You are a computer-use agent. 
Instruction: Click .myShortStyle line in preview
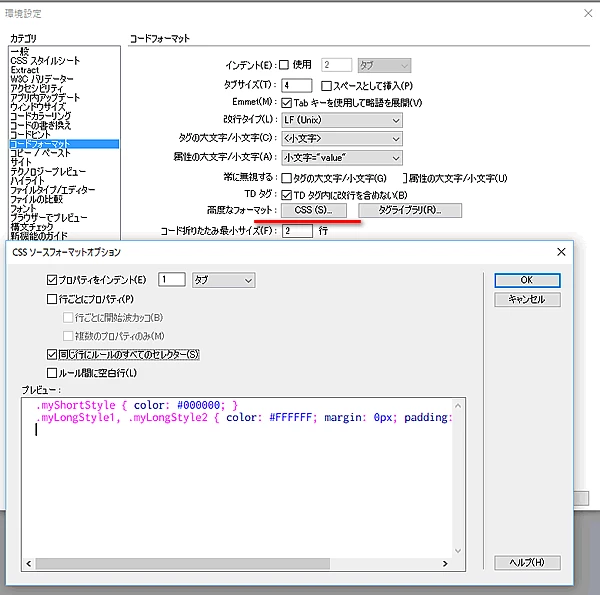coord(137,405)
